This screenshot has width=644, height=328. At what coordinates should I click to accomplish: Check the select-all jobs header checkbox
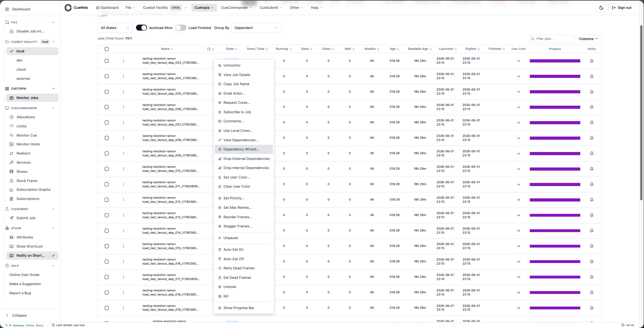107,49
